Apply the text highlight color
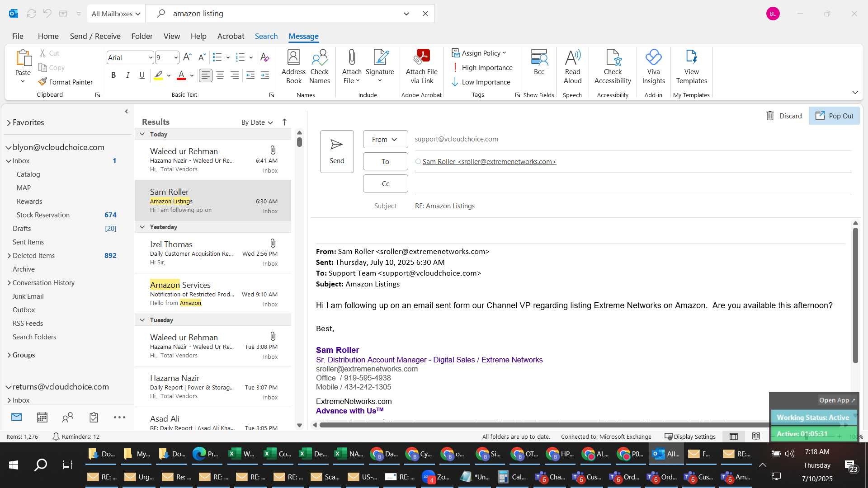 (158, 75)
